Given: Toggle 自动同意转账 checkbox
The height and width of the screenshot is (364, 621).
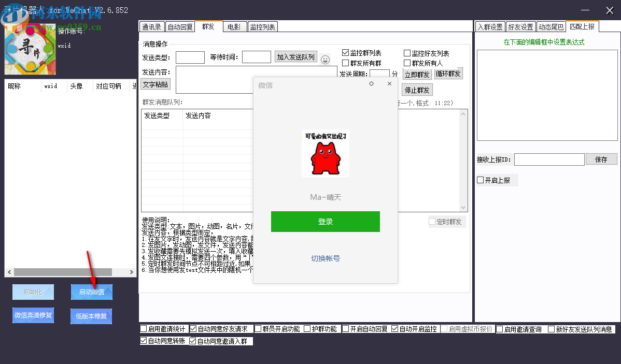Looking at the screenshot, I should (144, 341).
